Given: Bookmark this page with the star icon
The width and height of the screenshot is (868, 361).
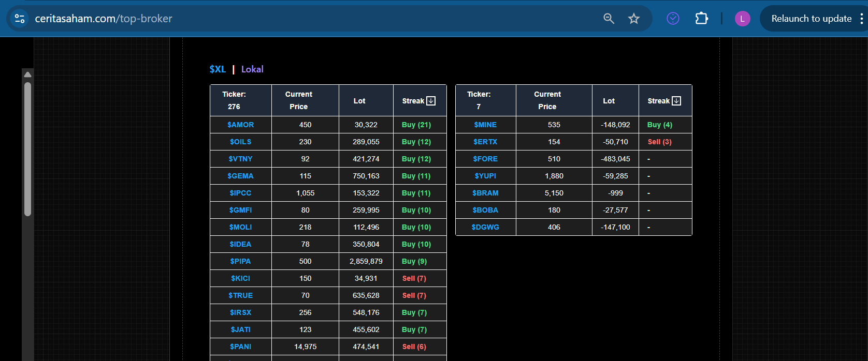Looking at the screenshot, I should tap(634, 19).
